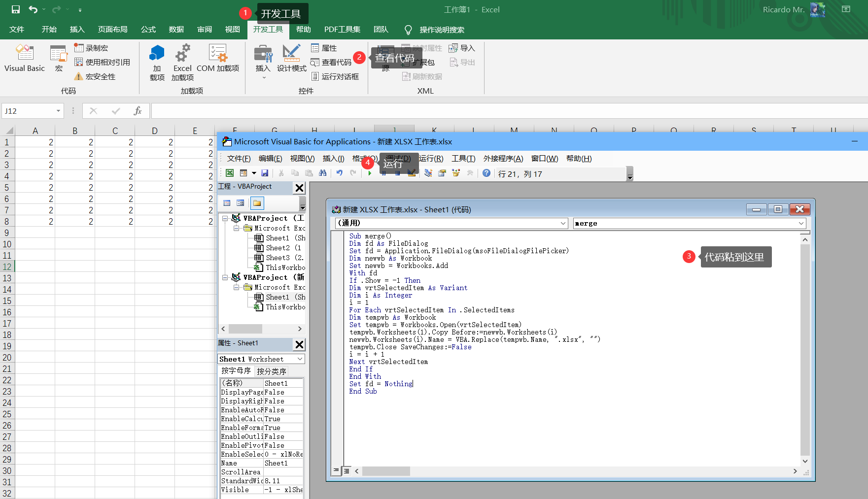
Task: Switch to Procedure View in code window
Action: 336,471
